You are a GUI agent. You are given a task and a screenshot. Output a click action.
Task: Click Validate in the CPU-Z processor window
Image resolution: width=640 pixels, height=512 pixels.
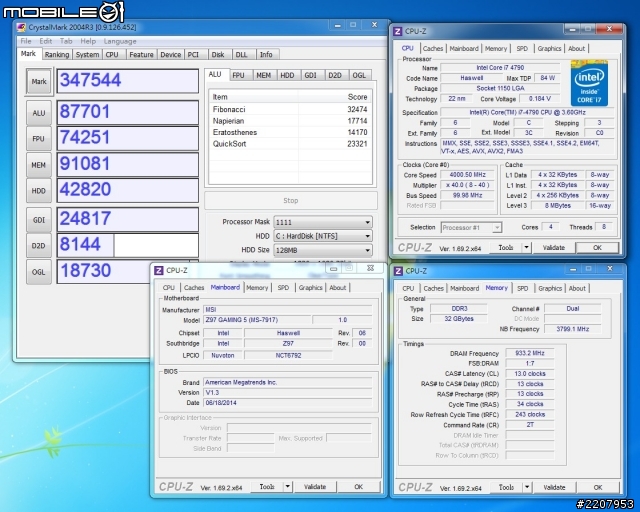coord(554,247)
